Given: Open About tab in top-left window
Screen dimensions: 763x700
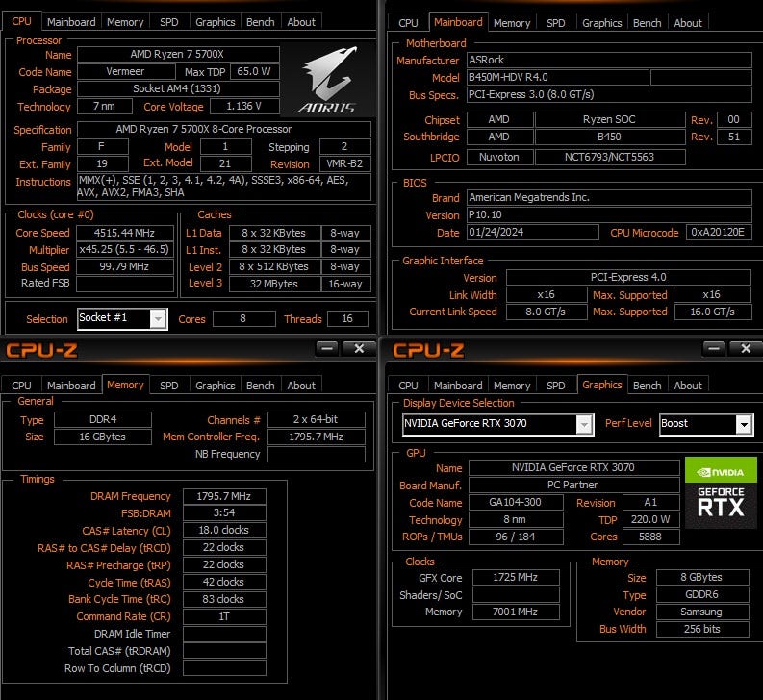Looking at the screenshot, I should 301,22.
